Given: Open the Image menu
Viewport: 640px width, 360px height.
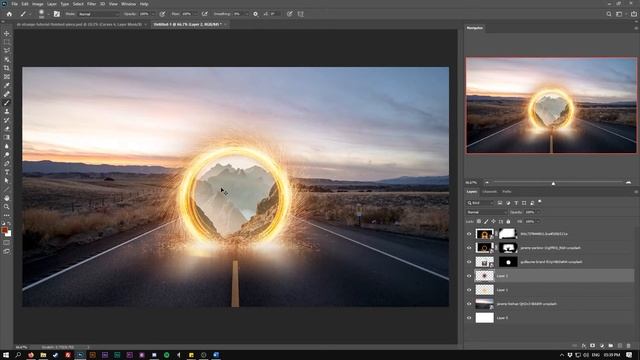Looking at the screenshot, I should (x=38, y=4).
